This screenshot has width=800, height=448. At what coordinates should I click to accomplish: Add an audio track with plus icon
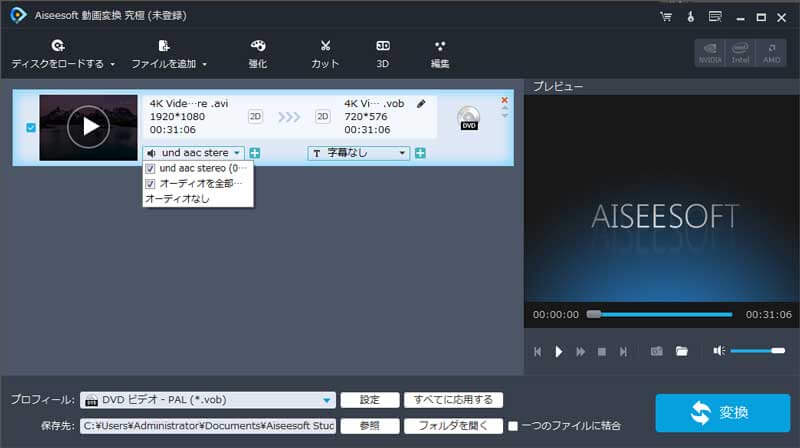pyautogui.click(x=255, y=153)
